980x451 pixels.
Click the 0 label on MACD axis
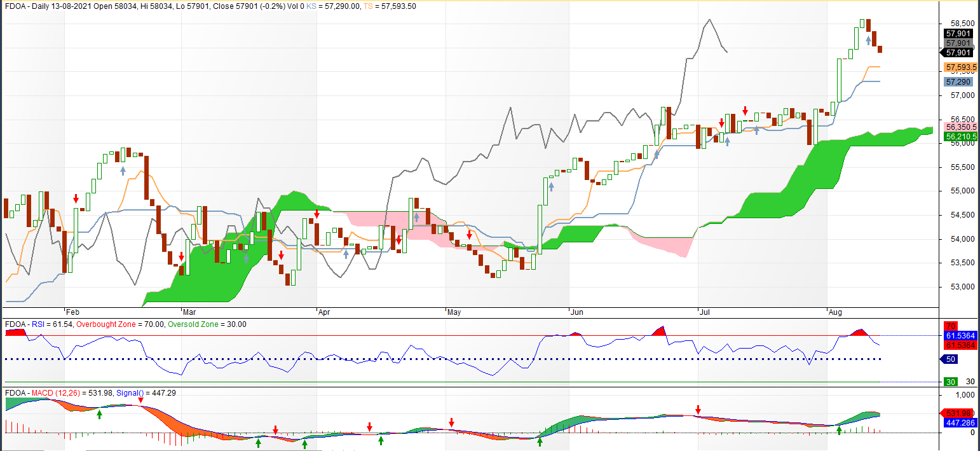point(972,433)
